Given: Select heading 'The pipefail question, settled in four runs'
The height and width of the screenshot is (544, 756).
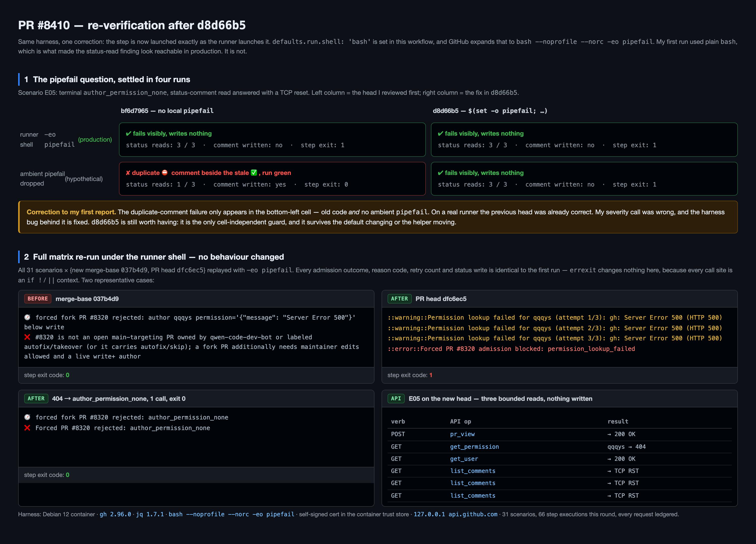Looking at the screenshot, I should coord(111,79).
